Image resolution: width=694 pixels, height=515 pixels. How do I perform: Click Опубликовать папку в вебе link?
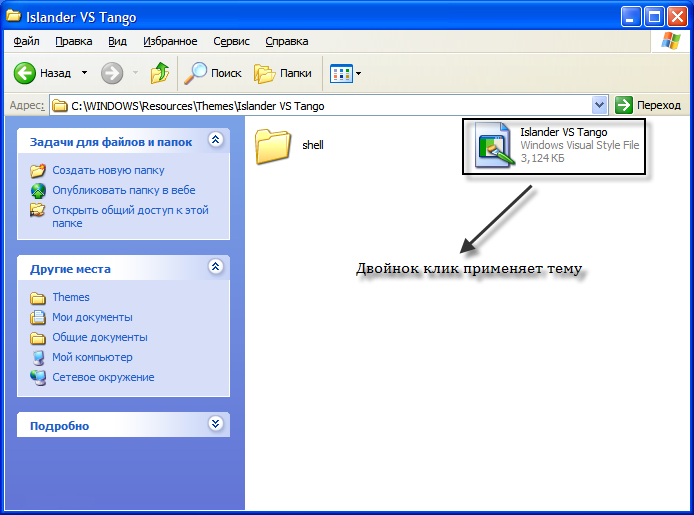click(124, 190)
